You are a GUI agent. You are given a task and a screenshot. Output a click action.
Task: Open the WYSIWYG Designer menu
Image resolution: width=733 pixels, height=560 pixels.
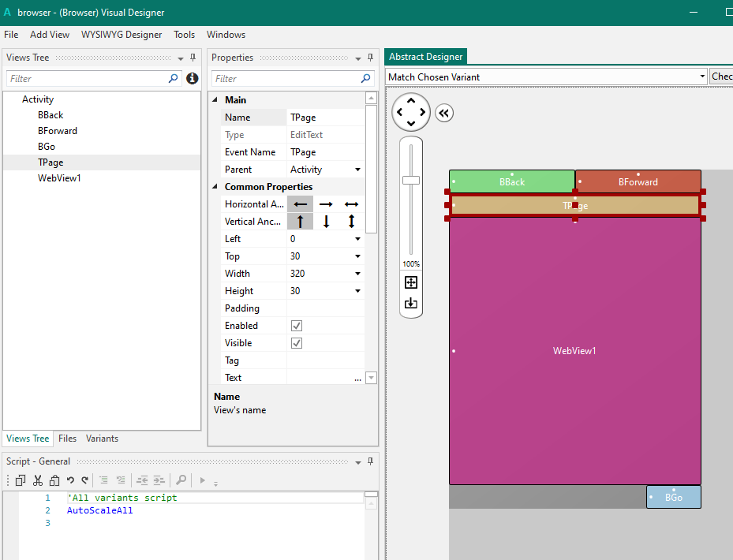point(122,35)
